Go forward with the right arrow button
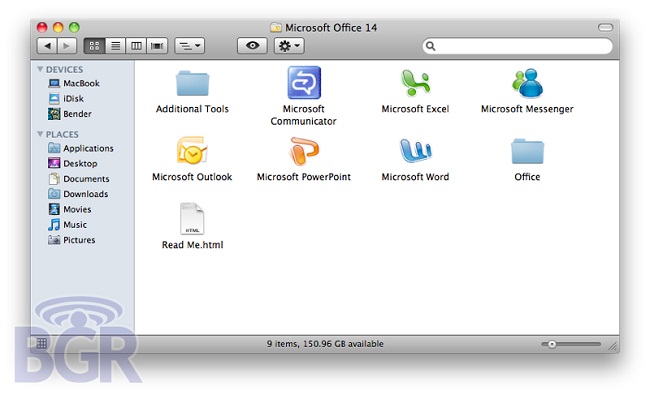 [67, 46]
